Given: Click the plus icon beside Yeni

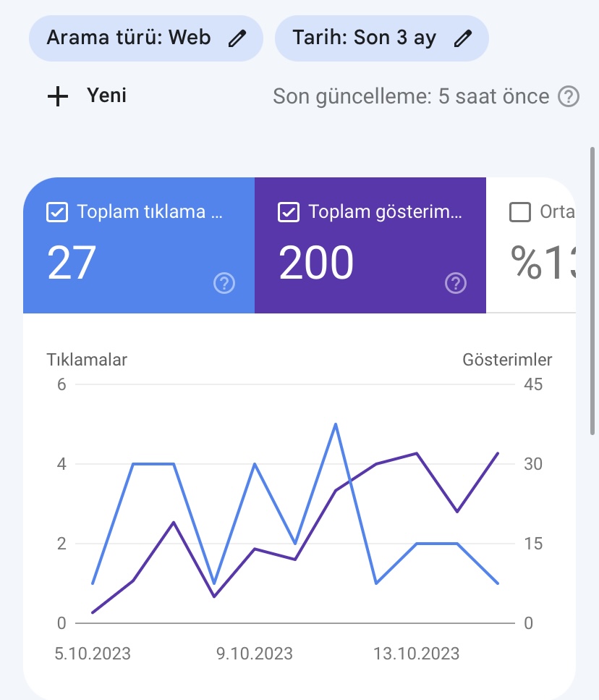Looking at the screenshot, I should point(58,96).
